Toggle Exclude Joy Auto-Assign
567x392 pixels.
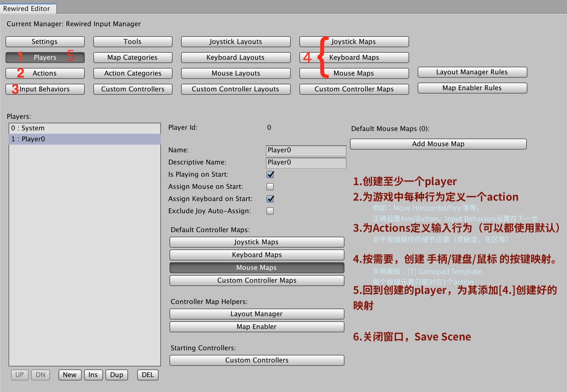(x=270, y=211)
